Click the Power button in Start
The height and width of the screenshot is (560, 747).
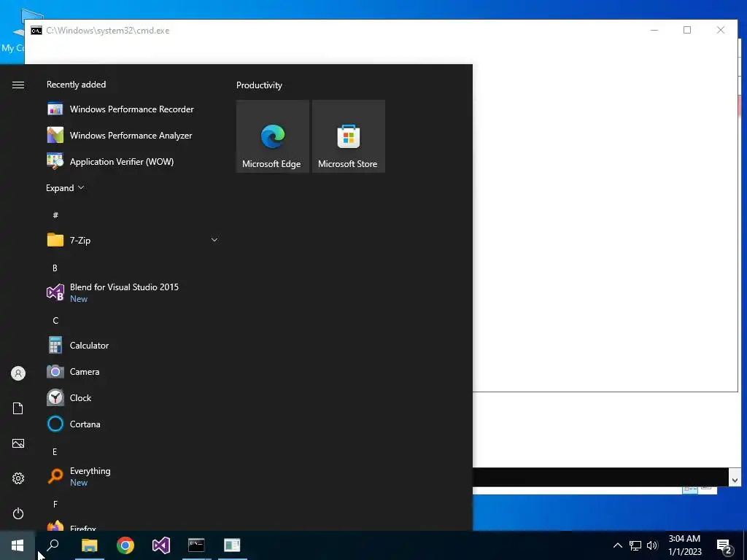click(18, 513)
